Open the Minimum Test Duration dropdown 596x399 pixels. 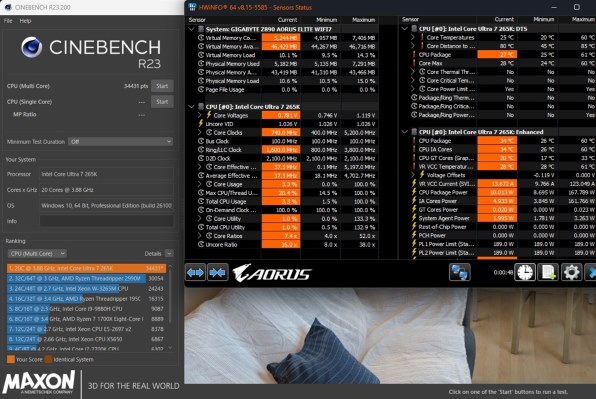coord(120,142)
